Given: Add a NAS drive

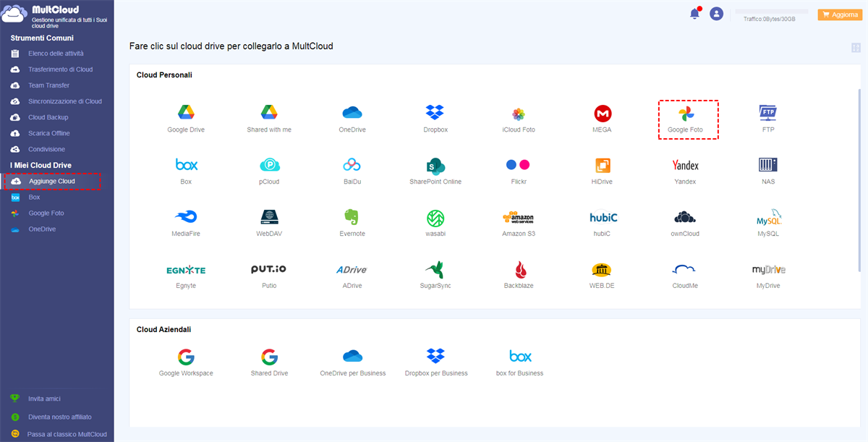Looking at the screenshot, I should [x=768, y=171].
